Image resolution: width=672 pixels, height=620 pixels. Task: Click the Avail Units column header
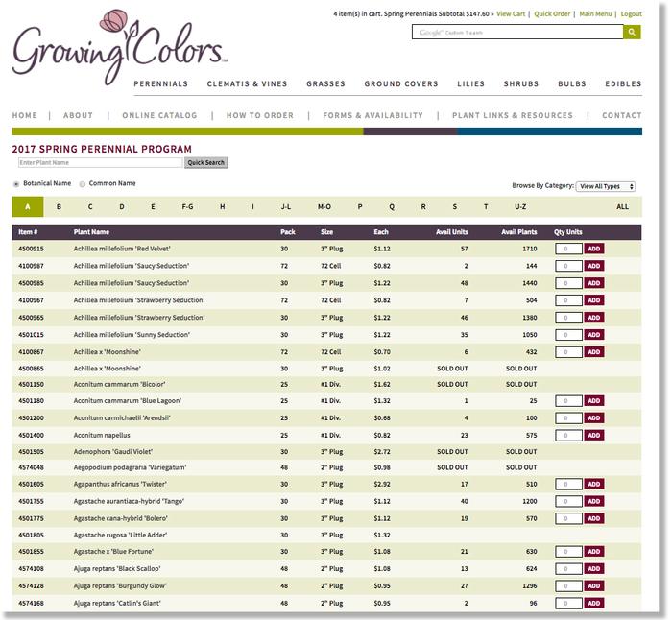point(452,232)
